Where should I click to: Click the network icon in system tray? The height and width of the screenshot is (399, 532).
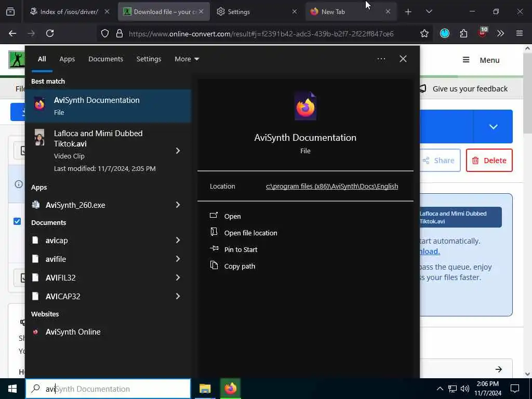pos(453,389)
